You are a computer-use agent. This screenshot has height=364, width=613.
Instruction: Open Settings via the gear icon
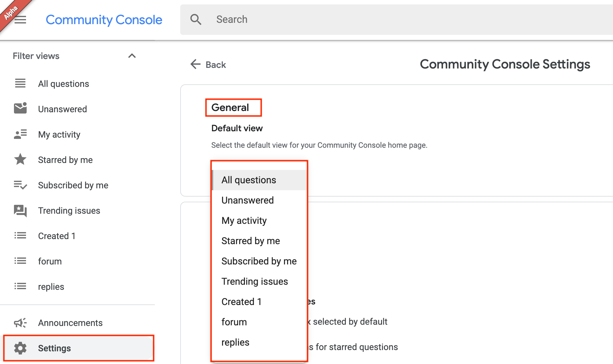[20, 348]
